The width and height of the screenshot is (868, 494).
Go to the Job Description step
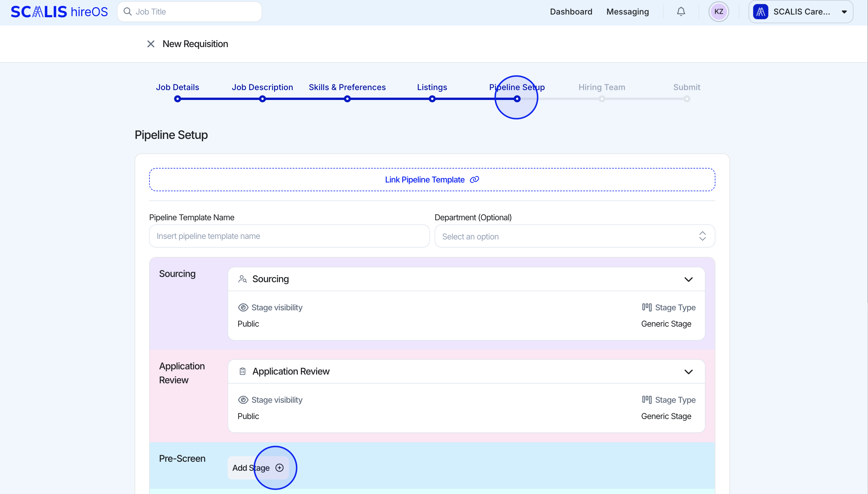pyautogui.click(x=262, y=87)
